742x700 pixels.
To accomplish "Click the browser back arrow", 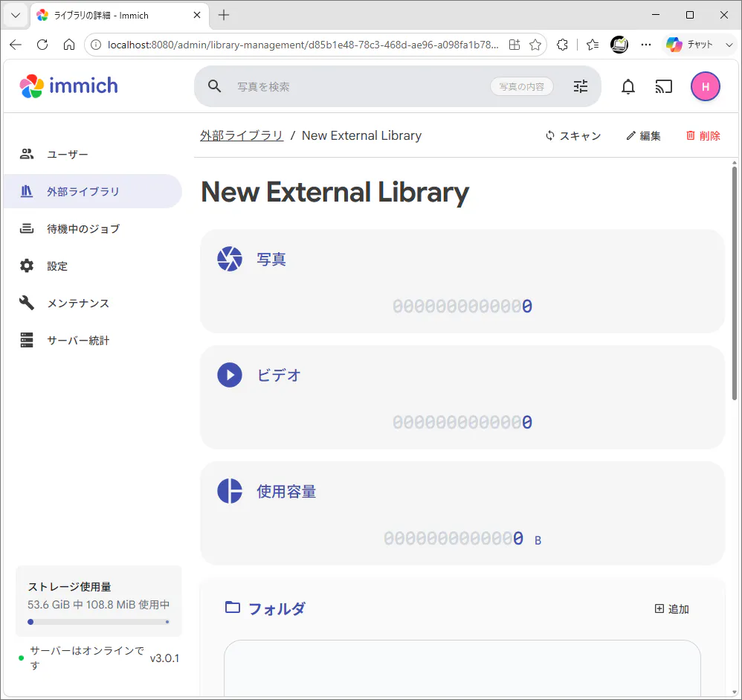I will (x=16, y=45).
